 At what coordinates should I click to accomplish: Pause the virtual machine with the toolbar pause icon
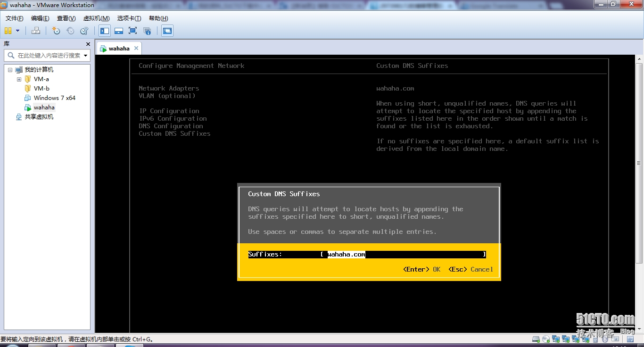8,31
